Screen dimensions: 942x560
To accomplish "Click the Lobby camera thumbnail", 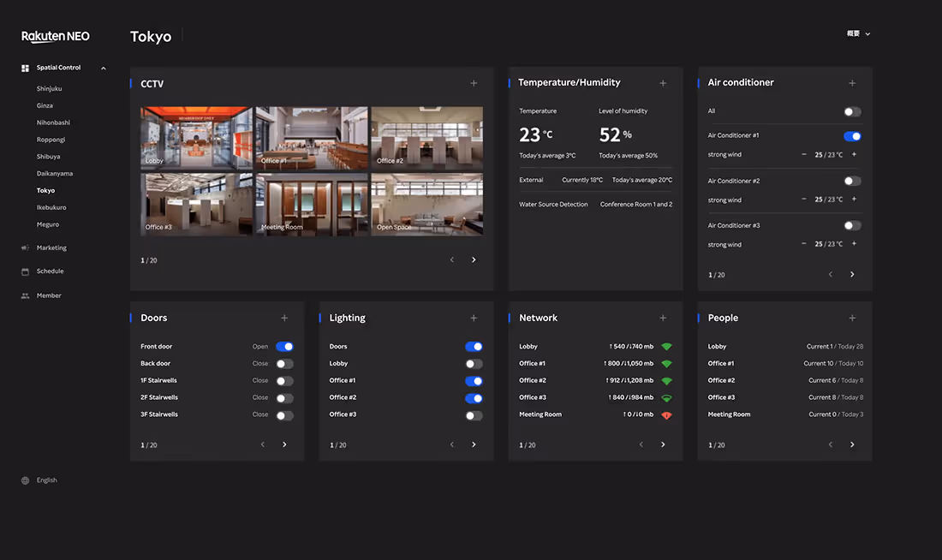I will coord(196,137).
